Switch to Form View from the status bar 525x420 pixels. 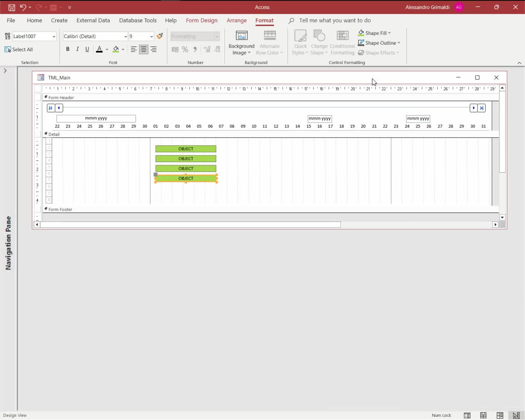(x=467, y=415)
